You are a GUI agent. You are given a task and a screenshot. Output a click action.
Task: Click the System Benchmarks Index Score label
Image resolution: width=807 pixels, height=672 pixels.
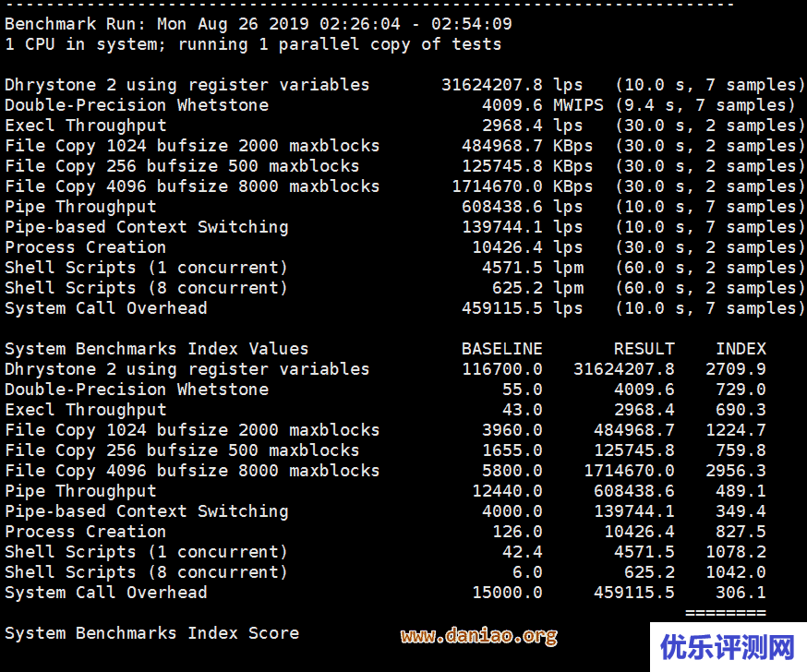[x=151, y=633]
